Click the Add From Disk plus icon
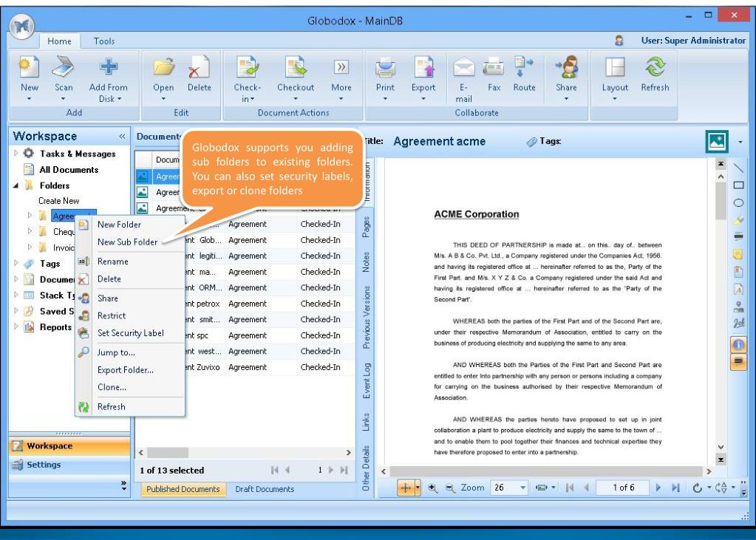The width and height of the screenshot is (756, 540). pyautogui.click(x=109, y=66)
